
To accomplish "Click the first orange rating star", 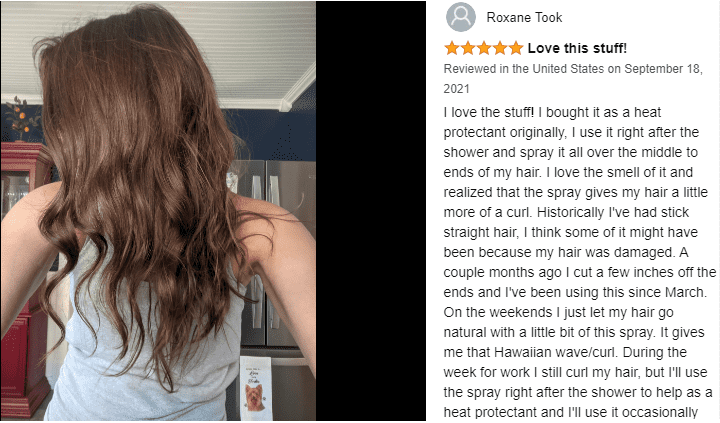I will [451, 48].
